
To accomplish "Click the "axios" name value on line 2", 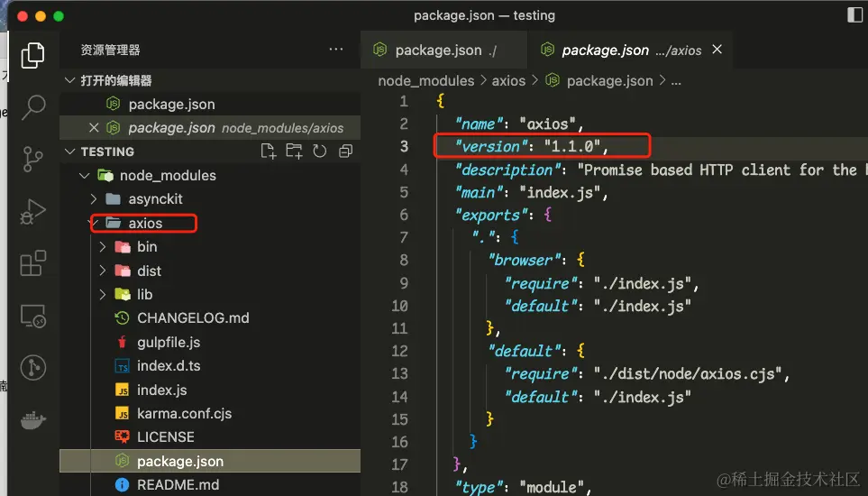I will pos(547,124).
